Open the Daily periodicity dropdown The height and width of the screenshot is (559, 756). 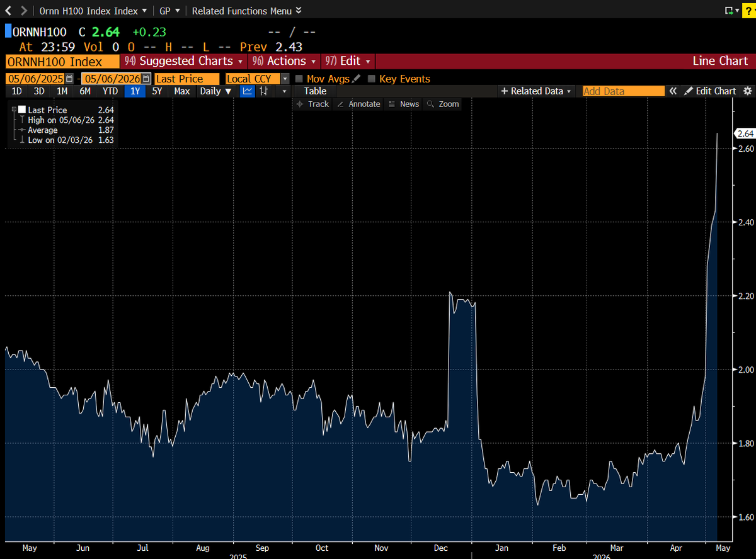[x=215, y=91]
